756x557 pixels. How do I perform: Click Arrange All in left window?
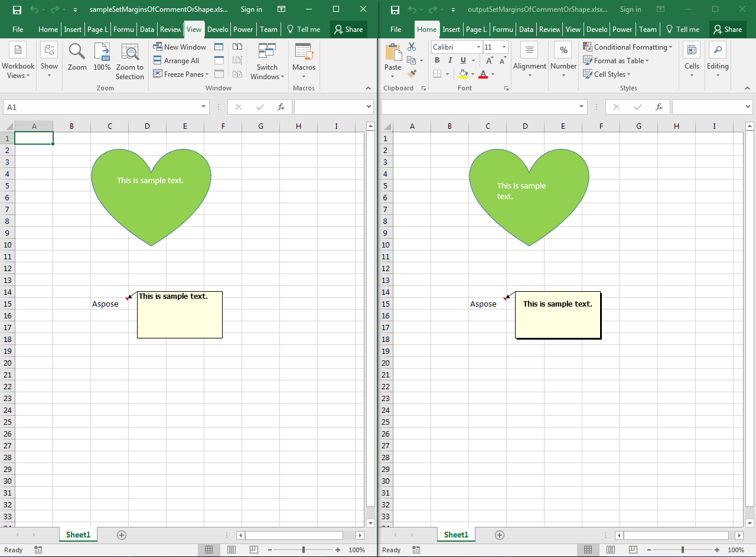click(176, 61)
